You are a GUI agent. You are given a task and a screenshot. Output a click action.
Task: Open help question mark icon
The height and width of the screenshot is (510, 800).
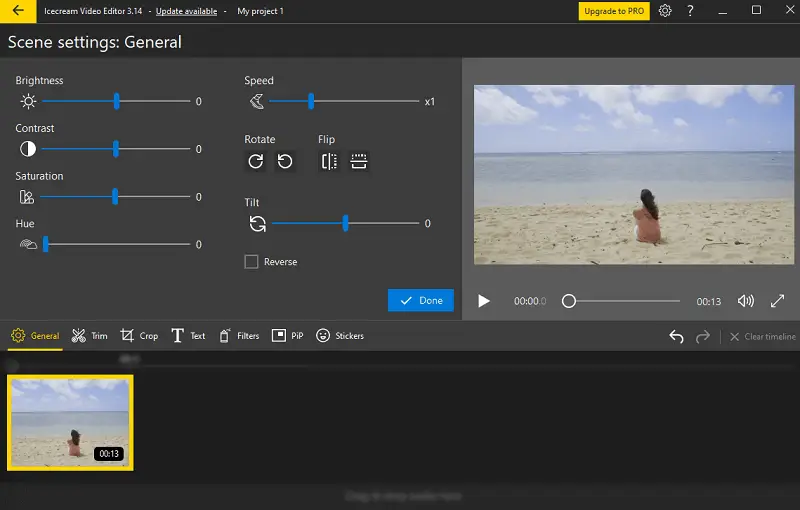690,11
